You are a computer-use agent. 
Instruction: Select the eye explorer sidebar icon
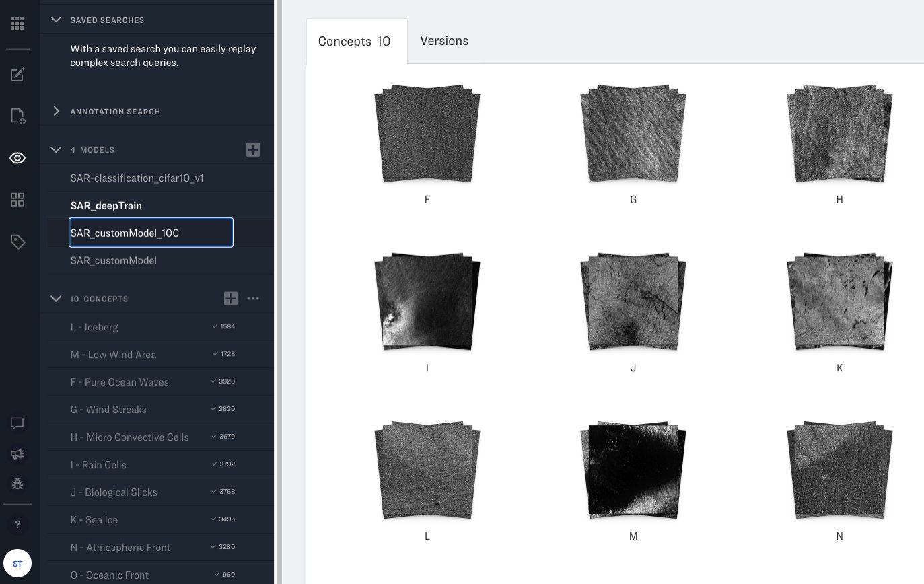pyautogui.click(x=17, y=158)
